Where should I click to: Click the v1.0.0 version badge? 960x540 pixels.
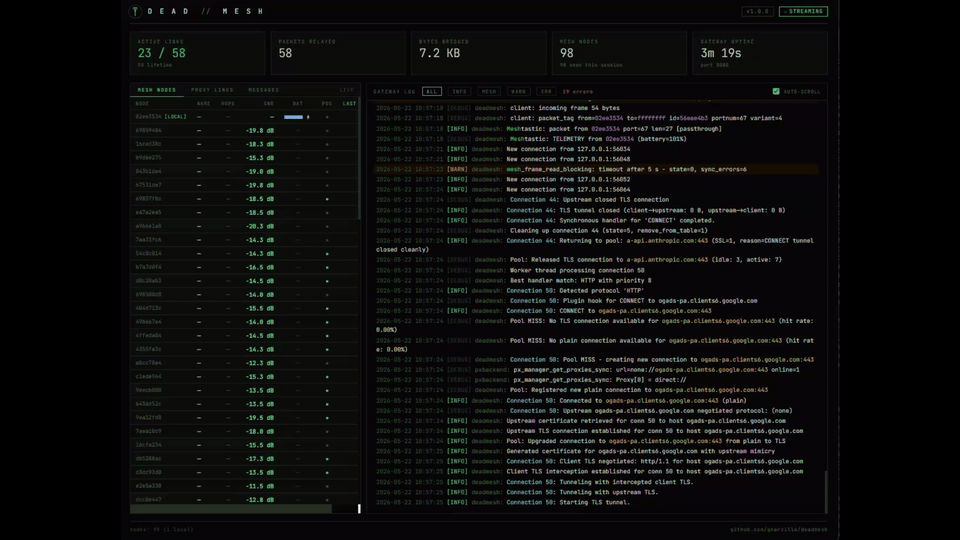click(757, 11)
